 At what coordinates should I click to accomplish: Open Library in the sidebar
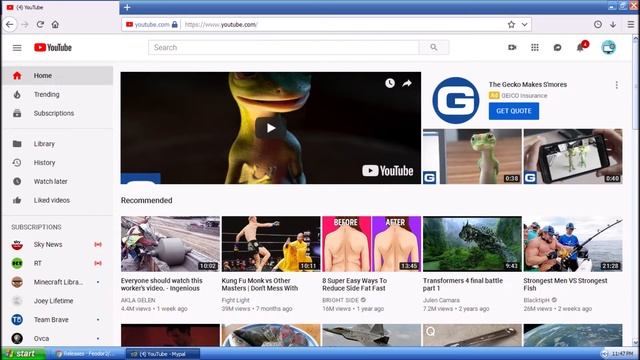point(58,144)
